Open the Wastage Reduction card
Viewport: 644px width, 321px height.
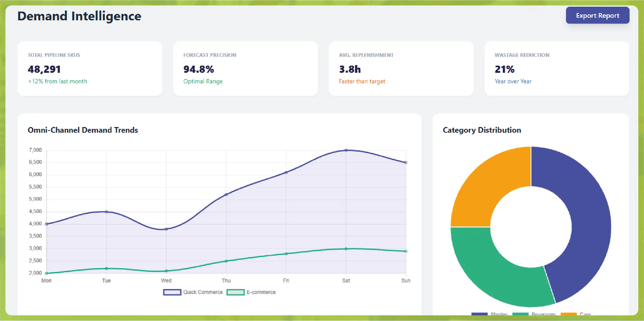click(557, 68)
